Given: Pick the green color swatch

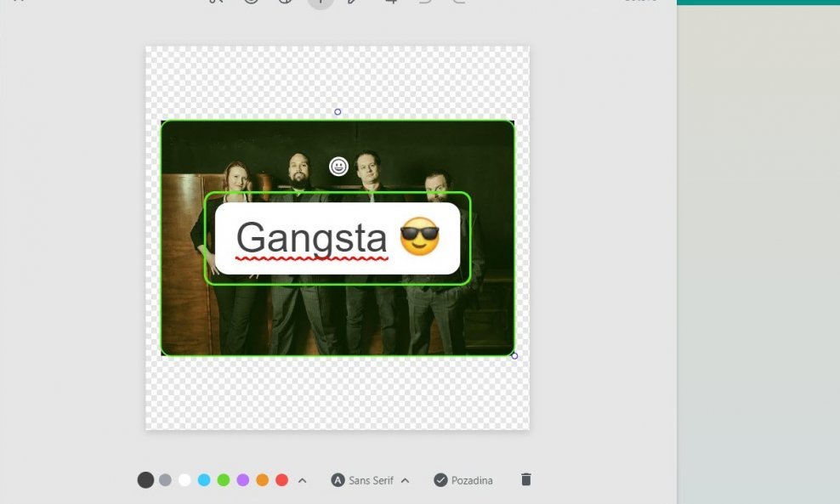Looking at the screenshot, I should 224,480.
